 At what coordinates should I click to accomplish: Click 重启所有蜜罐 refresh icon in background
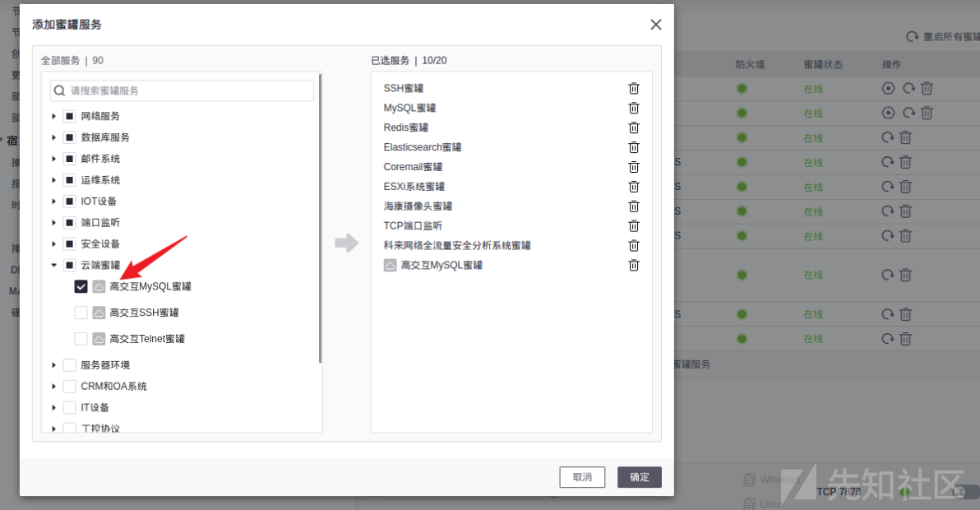click(913, 37)
